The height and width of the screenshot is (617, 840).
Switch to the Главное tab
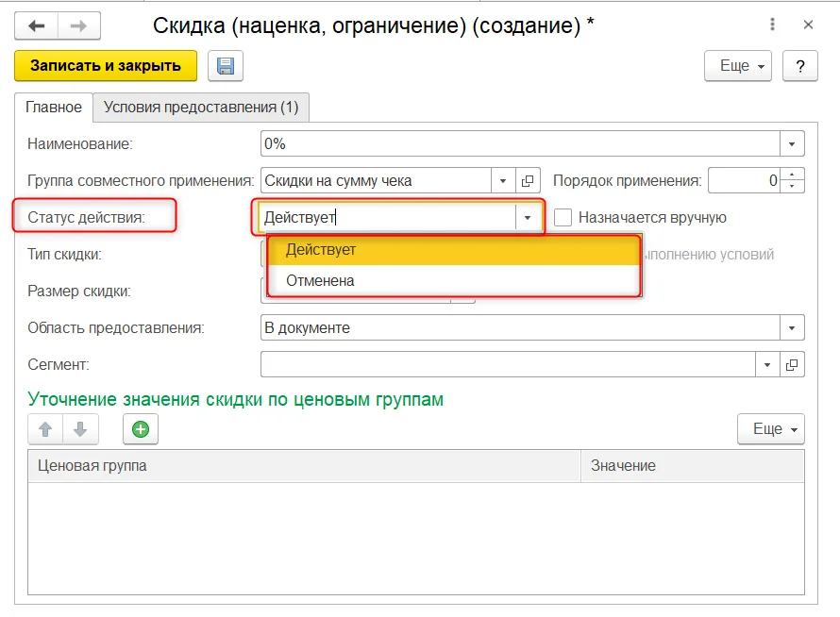click(x=54, y=108)
